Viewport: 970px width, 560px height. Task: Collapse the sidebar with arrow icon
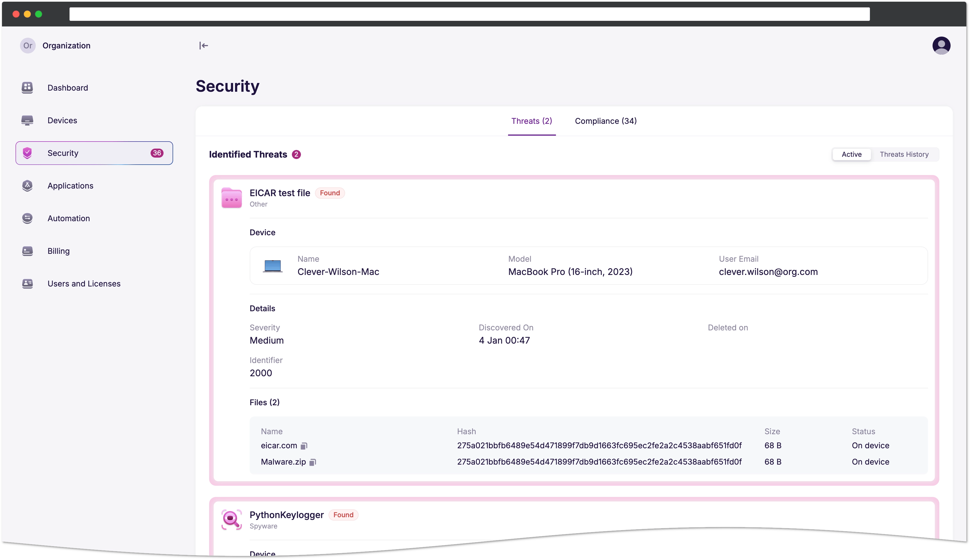(204, 46)
